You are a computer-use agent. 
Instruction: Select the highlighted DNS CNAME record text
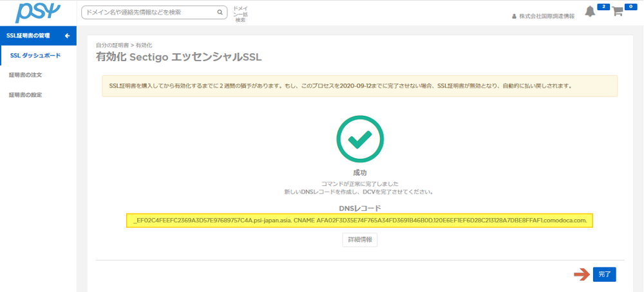[360, 221]
